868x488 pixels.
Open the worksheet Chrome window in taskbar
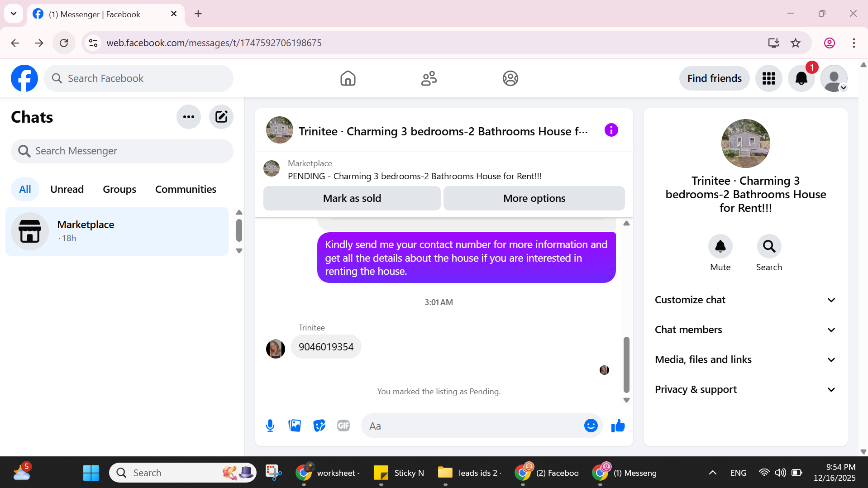click(328, 473)
